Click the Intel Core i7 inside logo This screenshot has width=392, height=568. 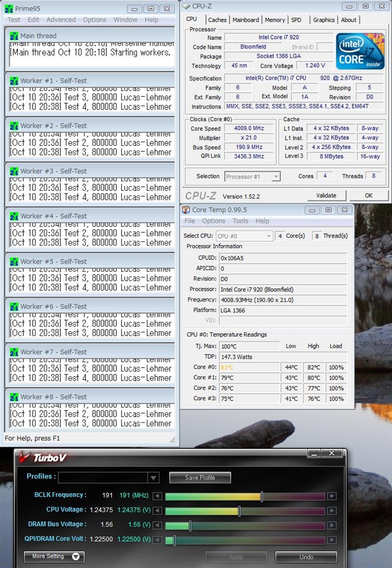point(360,51)
